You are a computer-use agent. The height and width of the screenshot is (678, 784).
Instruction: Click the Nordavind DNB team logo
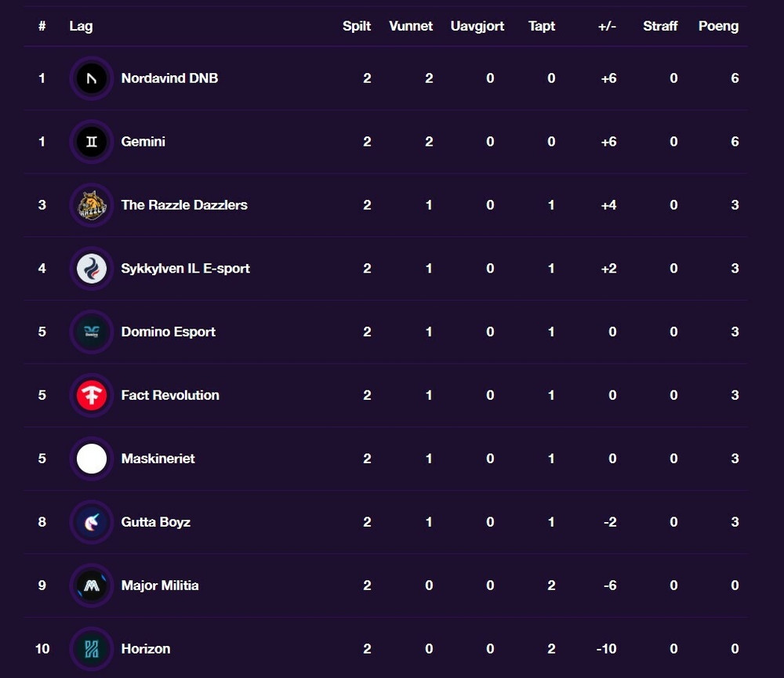coord(92,78)
